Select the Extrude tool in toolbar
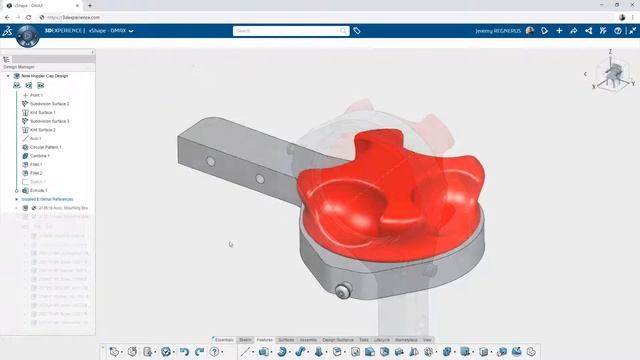 pos(263,351)
